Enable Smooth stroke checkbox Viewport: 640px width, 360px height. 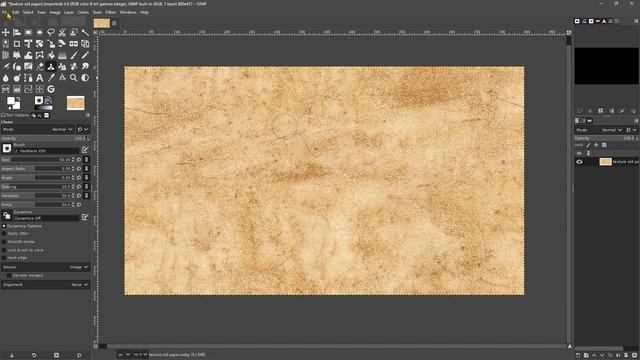4,242
